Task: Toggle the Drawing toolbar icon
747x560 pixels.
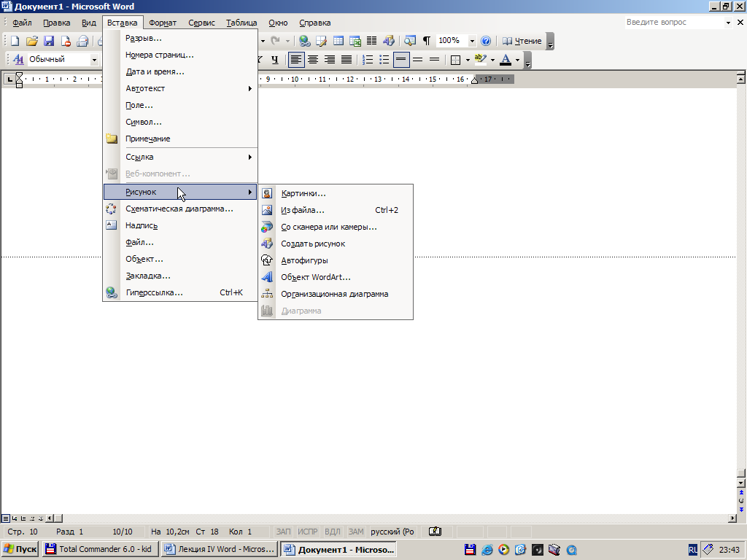Action: click(x=388, y=41)
